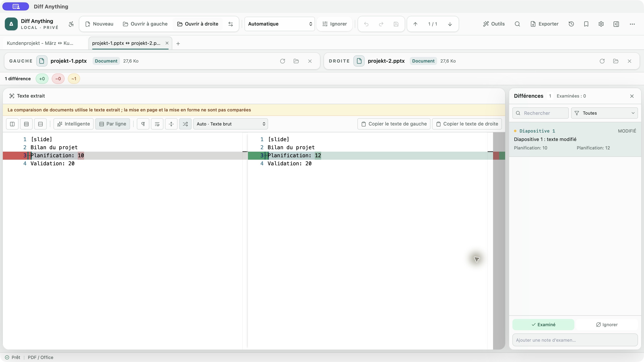The width and height of the screenshot is (644, 362).
Task: Open the Automatique mode dropdown
Action: point(280,24)
